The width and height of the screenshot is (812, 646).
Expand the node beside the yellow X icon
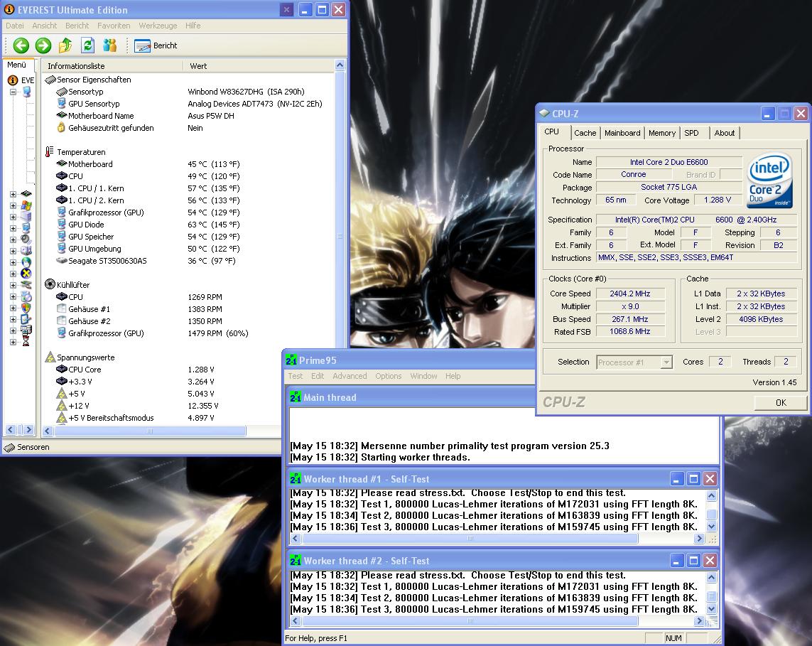tap(13, 274)
